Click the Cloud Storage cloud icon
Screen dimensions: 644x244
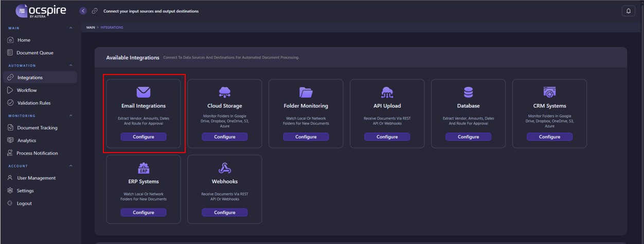click(x=225, y=92)
